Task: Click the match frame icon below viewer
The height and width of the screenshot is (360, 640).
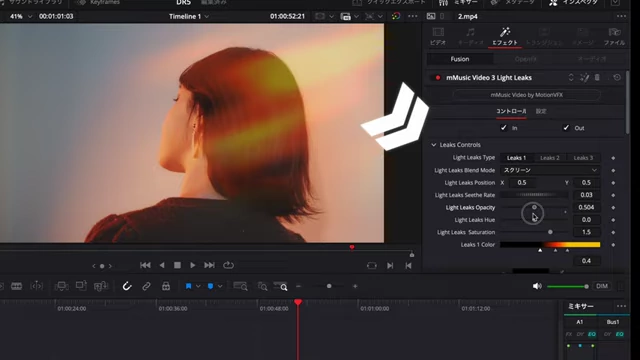Action: pos(371,266)
